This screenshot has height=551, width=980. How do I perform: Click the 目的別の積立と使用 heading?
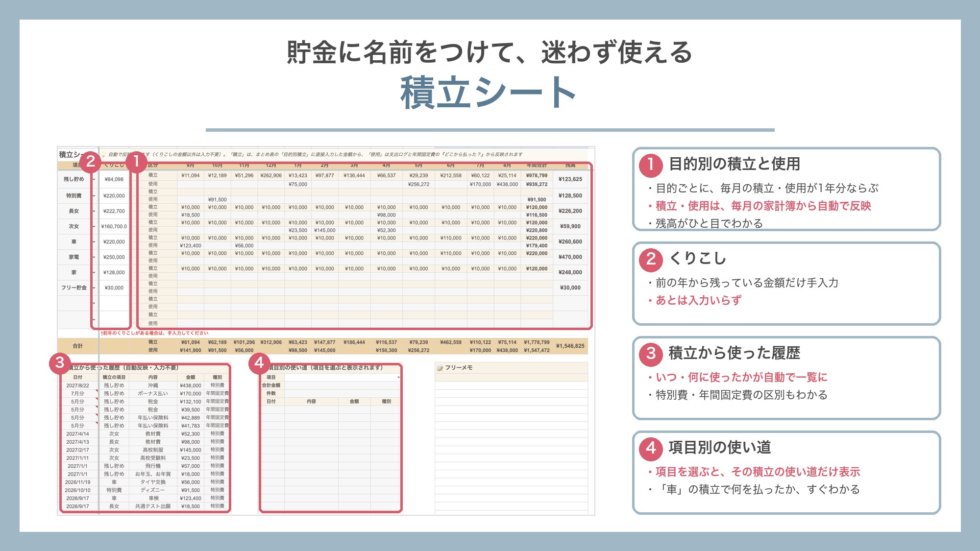(x=734, y=164)
